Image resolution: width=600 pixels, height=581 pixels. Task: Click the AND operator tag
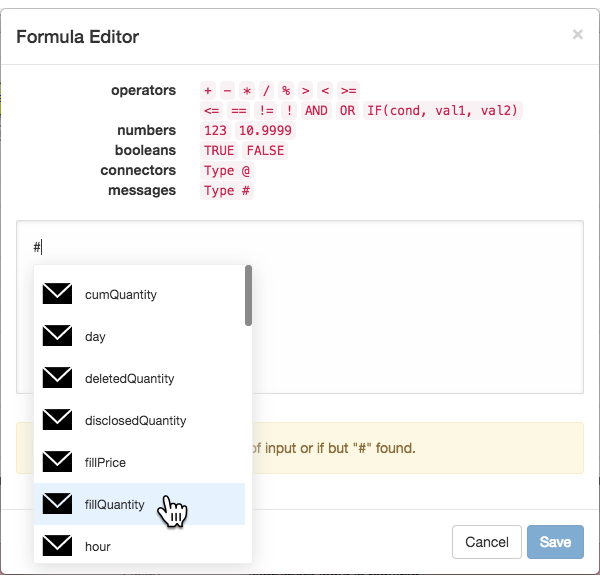click(316, 111)
